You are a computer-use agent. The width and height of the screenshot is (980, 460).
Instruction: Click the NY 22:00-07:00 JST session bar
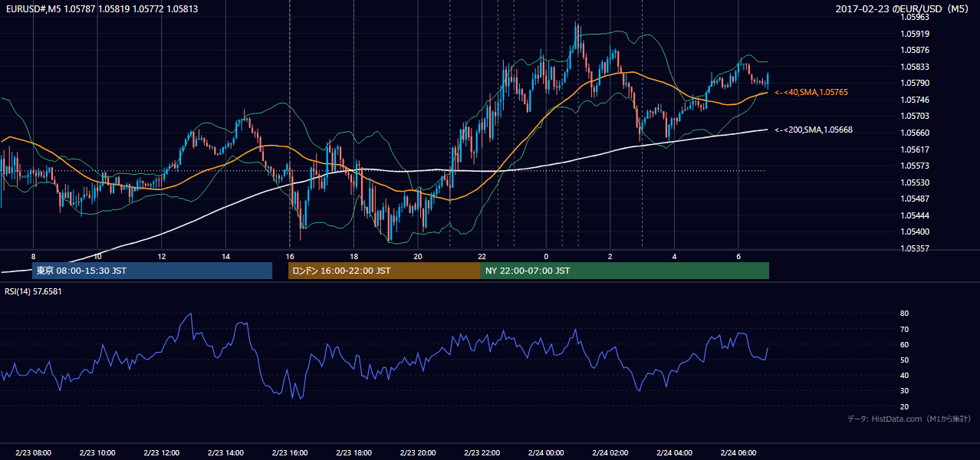tap(625, 271)
